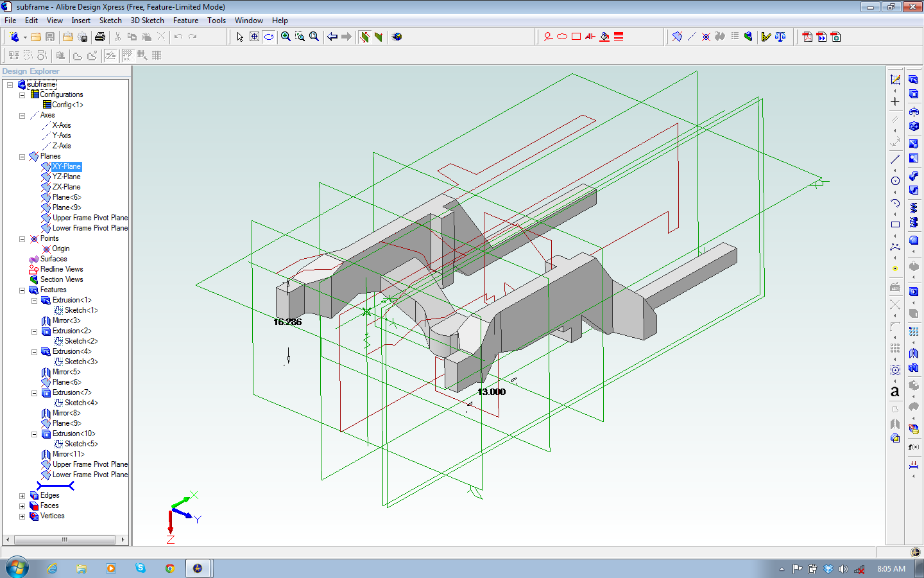Activate the Rotate view tool
924x578 pixels.
[269, 37]
